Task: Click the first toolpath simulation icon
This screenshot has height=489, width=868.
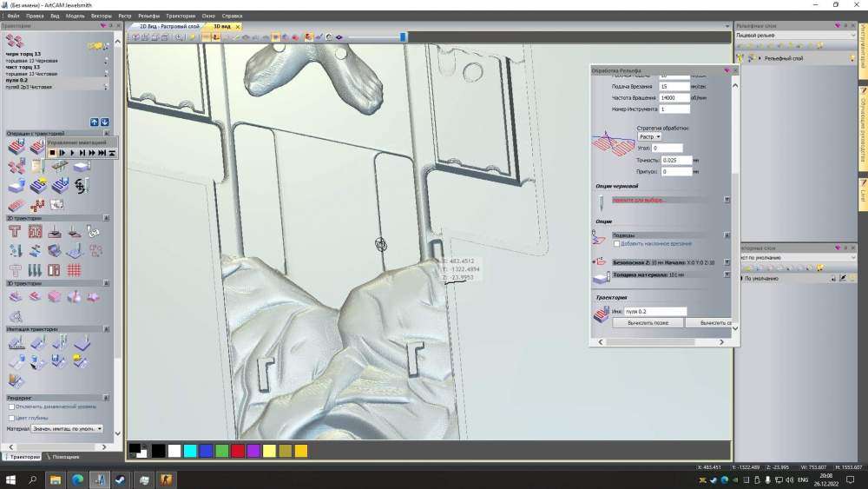Action: click(x=16, y=343)
